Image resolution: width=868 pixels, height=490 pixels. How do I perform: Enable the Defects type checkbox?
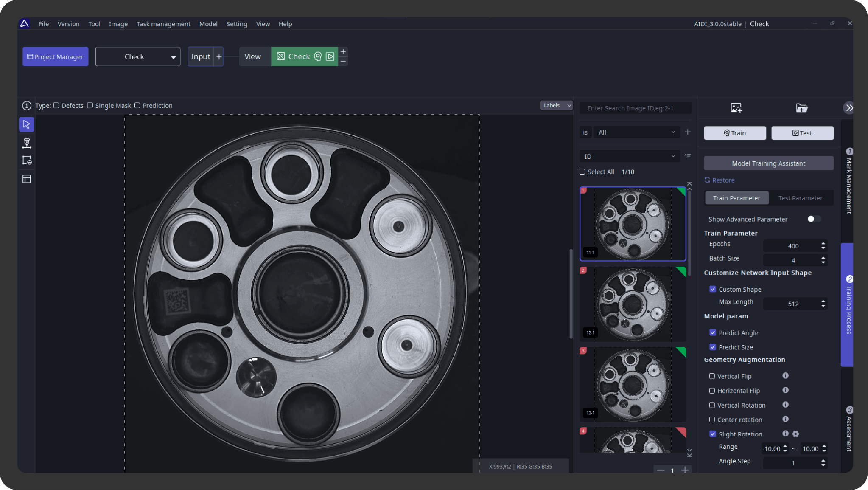[x=56, y=105]
